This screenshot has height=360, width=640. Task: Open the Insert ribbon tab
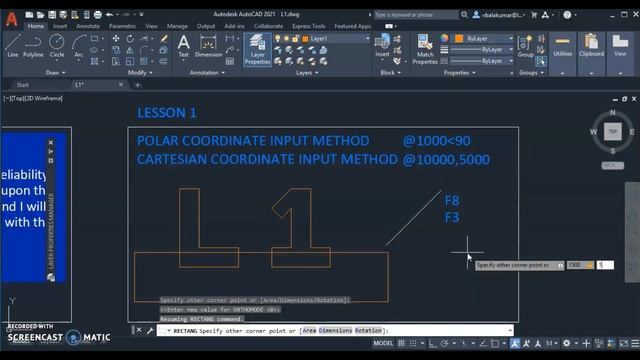click(x=60, y=26)
